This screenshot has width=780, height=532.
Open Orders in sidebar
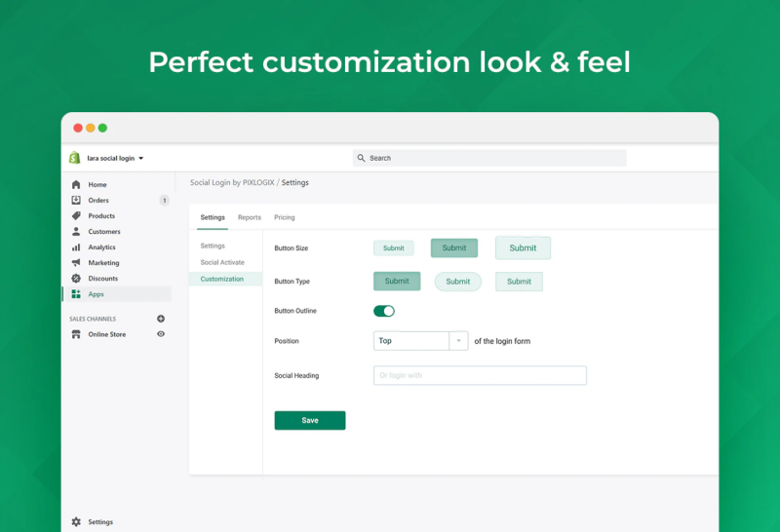click(98, 200)
